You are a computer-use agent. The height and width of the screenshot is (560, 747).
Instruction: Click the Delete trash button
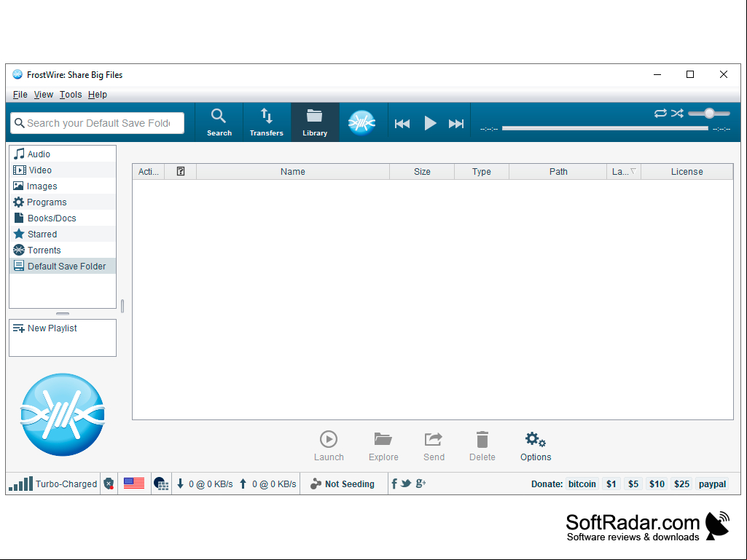(x=482, y=446)
